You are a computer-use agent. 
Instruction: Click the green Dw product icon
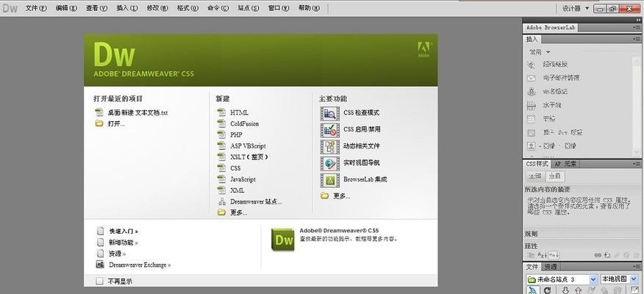[x=283, y=240]
